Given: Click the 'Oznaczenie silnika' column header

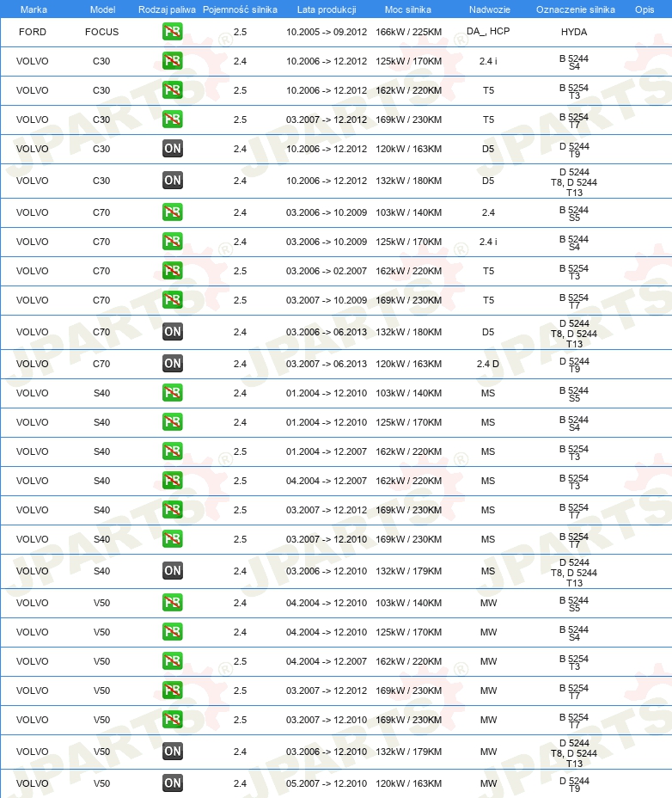Looking at the screenshot, I should (x=576, y=9).
